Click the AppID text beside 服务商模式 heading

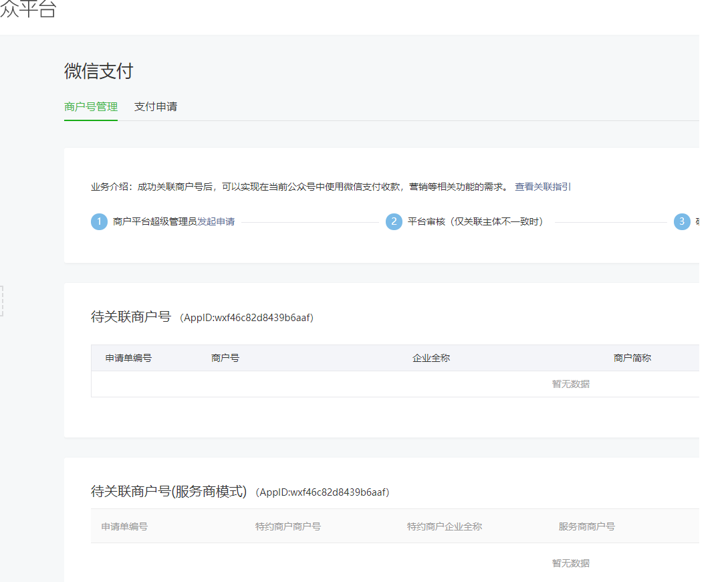click(323, 492)
